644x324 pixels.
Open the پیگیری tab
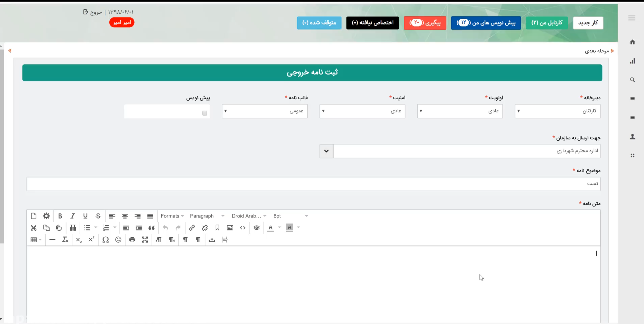click(425, 23)
